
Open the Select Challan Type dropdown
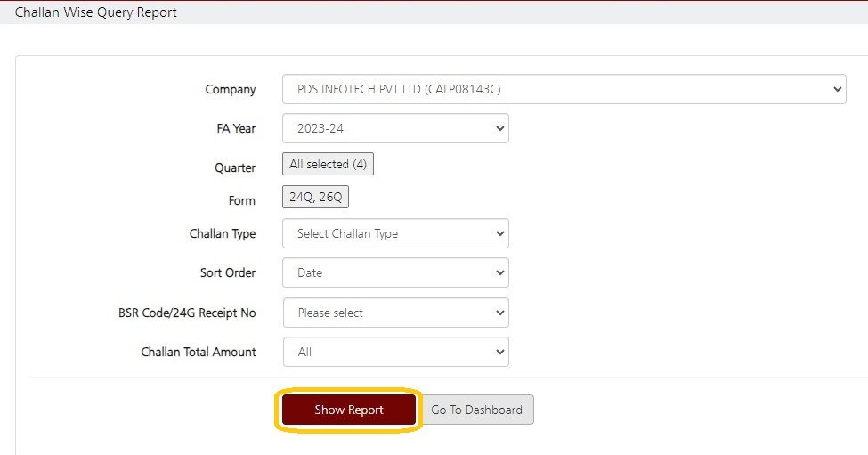click(395, 233)
